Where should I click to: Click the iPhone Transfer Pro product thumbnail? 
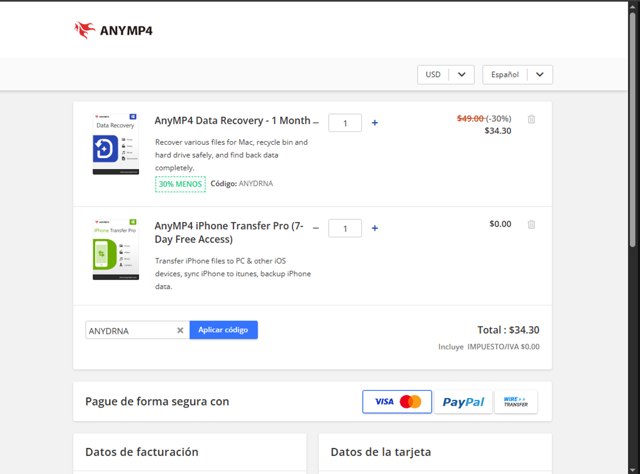tap(116, 249)
